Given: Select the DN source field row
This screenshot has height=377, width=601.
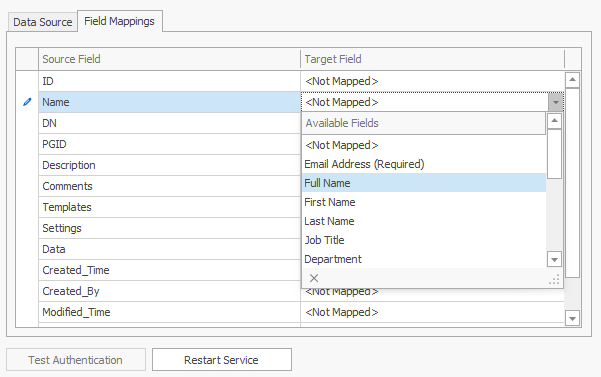Looking at the screenshot, I should (x=169, y=123).
